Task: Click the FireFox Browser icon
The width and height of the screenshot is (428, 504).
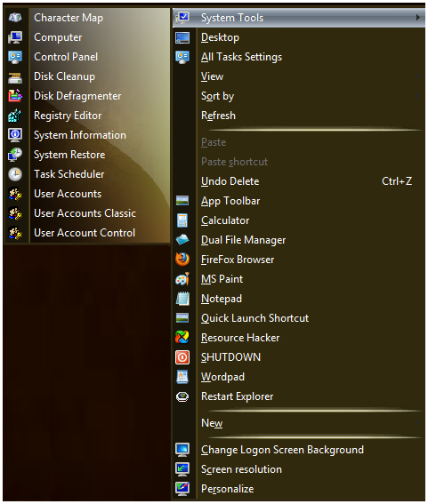Action: 182,260
